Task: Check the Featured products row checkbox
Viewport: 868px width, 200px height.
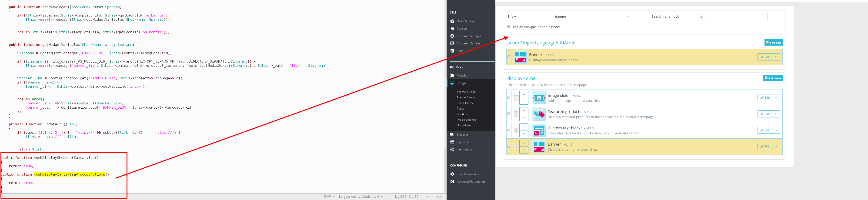Action: point(509,114)
